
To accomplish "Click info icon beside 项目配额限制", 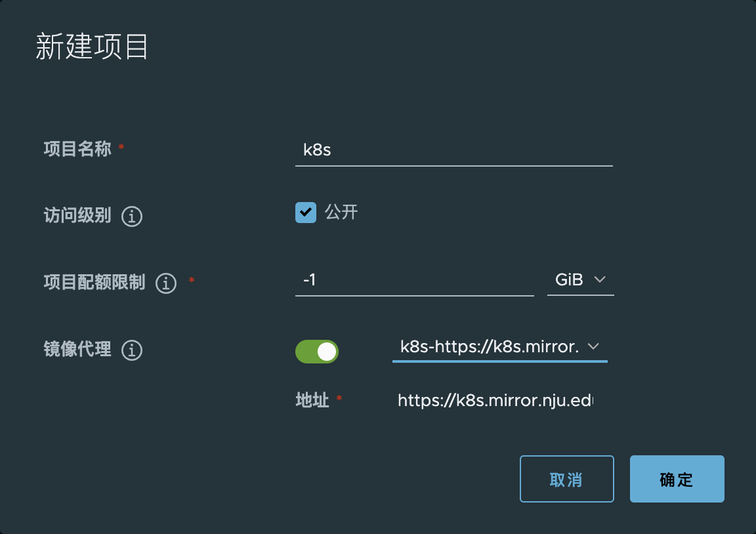I will click(166, 283).
